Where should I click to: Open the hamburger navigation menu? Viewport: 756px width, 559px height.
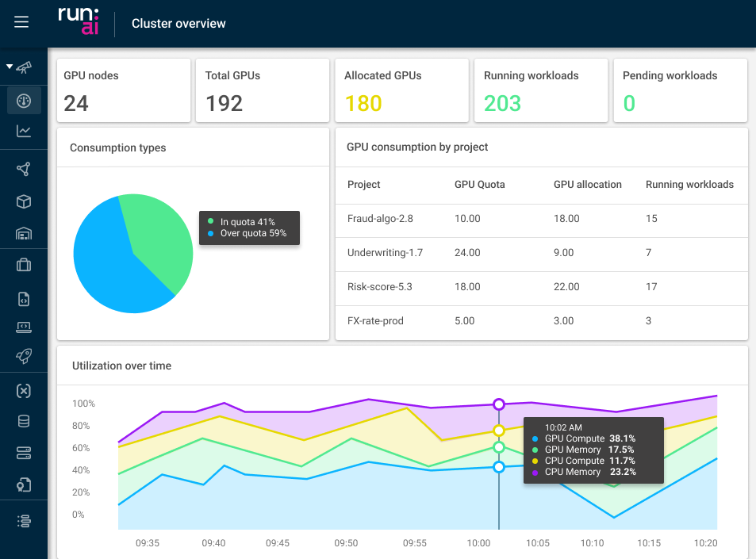point(21,22)
